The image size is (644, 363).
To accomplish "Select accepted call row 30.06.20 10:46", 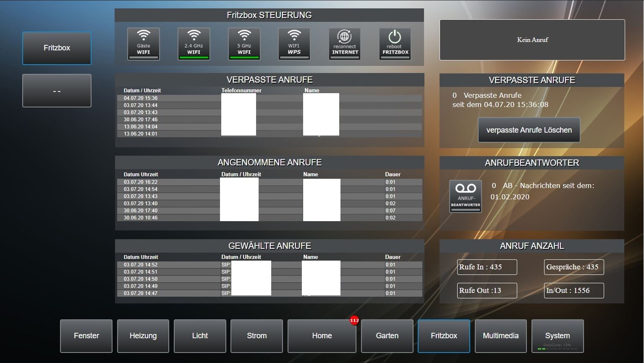I will pyautogui.click(x=269, y=218).
